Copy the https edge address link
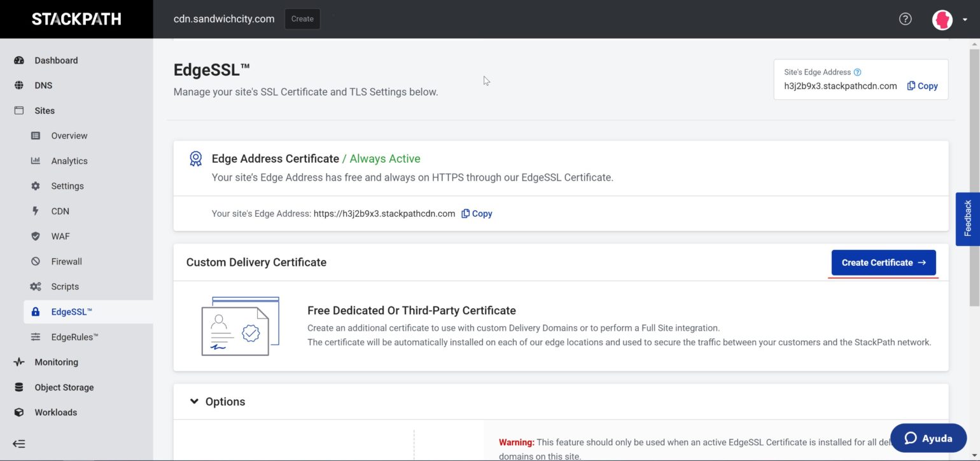This screenshot has width=980, height=461. (x=477, y=214)
